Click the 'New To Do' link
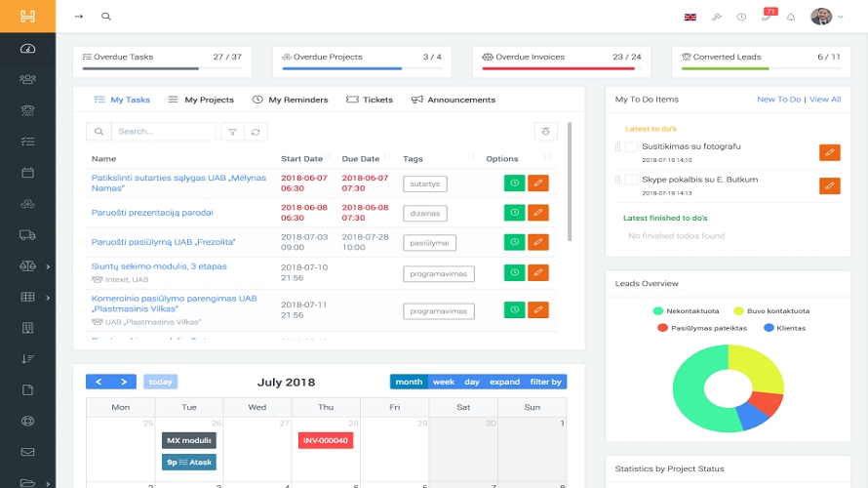The image size is (868, 488). [778, 100]
